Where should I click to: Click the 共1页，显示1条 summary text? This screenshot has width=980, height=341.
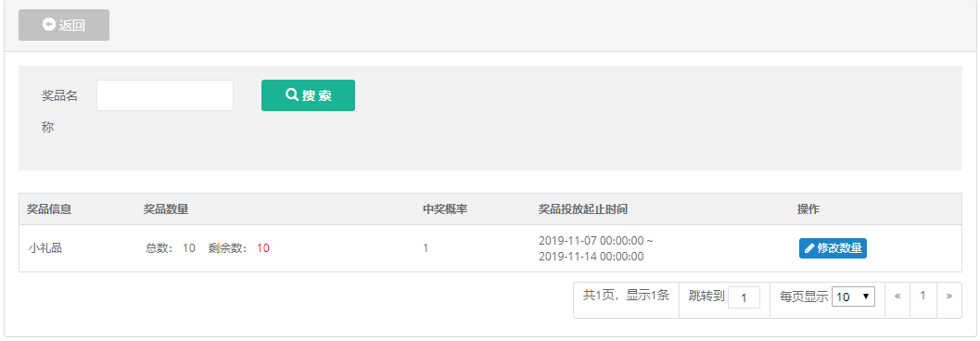coord(626,296)
